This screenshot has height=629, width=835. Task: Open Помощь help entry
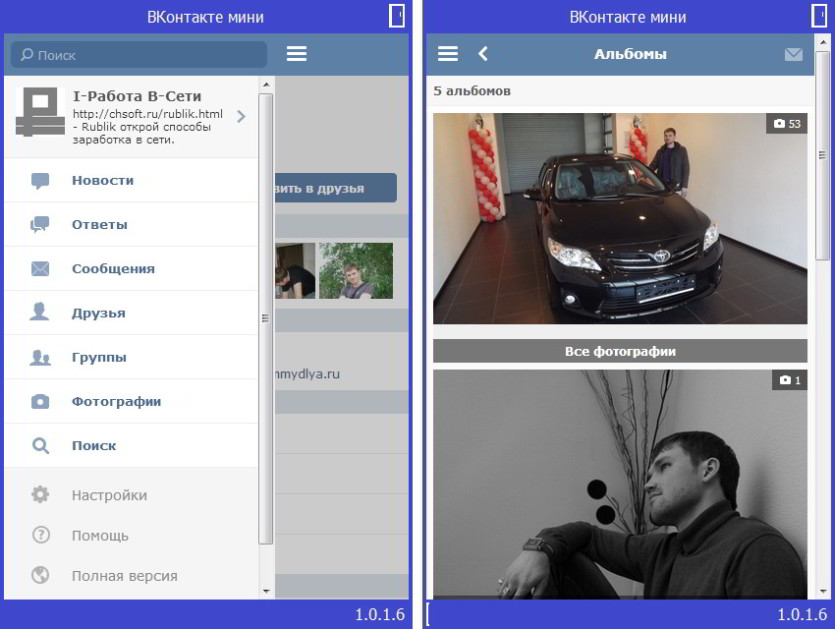131,536
